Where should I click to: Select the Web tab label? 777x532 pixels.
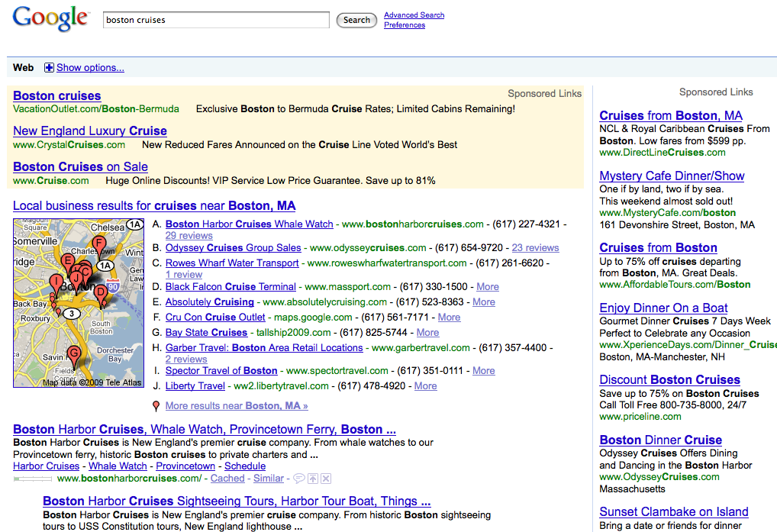(x=24, y=67)
